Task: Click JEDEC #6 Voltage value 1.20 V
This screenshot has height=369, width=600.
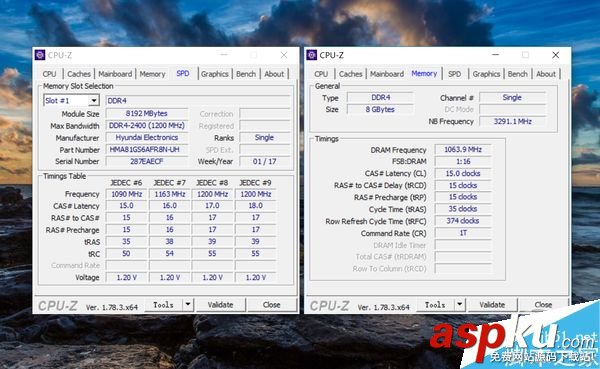Action: pyautogui.click(x=127, y=278)
